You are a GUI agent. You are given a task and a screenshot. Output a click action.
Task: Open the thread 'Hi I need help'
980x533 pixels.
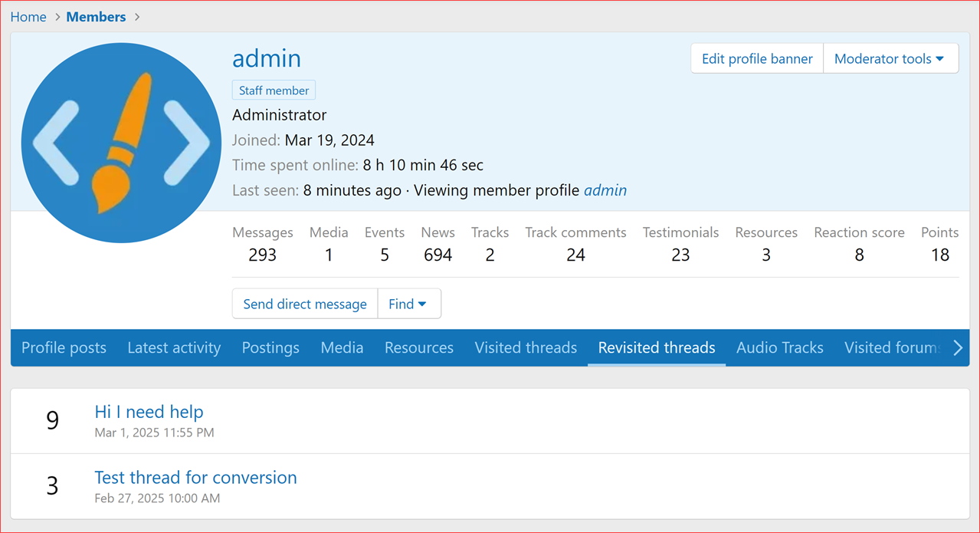coord(149,412)
